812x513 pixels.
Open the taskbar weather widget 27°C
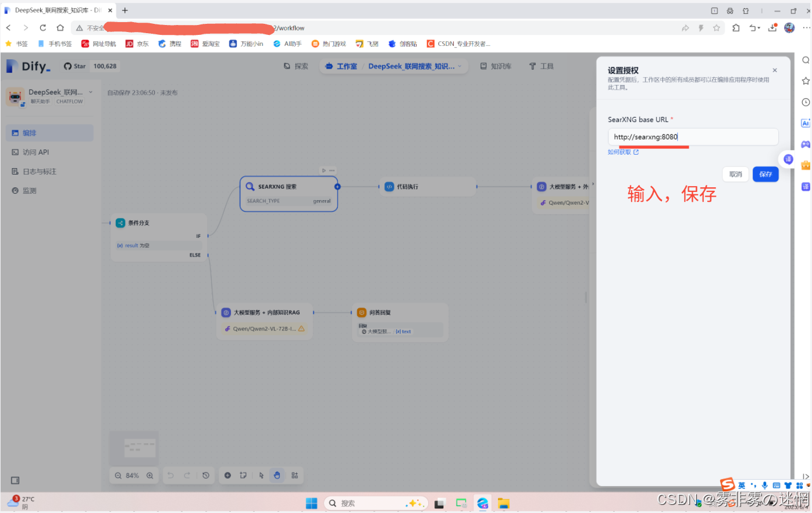21,503
